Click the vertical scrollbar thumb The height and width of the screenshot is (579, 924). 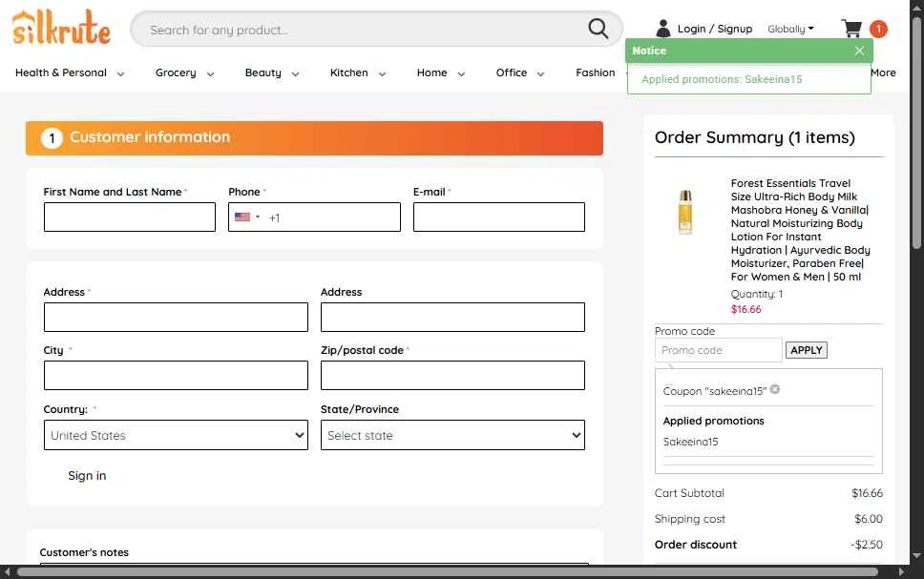tap(916, 133)
